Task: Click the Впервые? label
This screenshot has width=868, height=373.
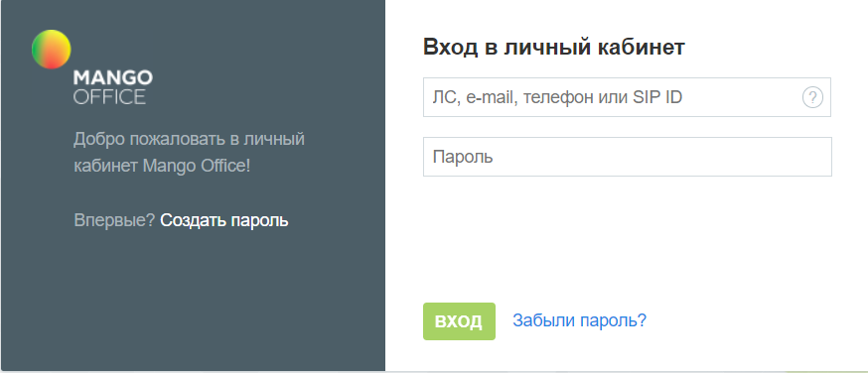Action: (x=114, y=220)
